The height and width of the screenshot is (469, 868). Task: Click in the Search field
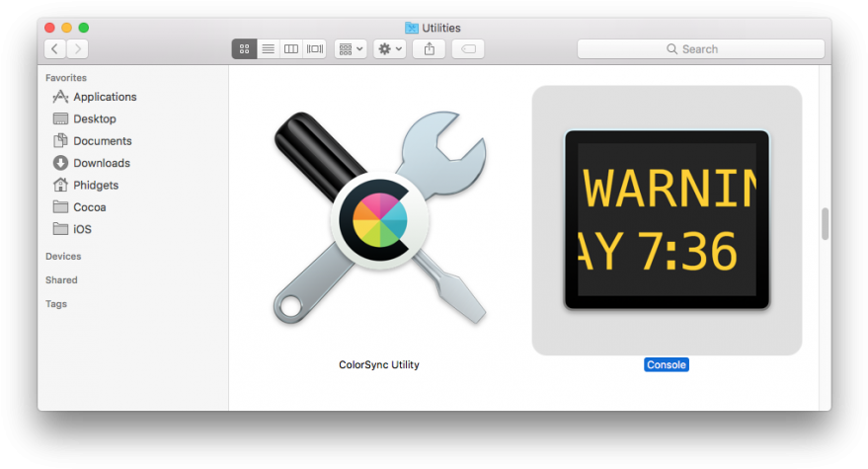tap(700, 48)
